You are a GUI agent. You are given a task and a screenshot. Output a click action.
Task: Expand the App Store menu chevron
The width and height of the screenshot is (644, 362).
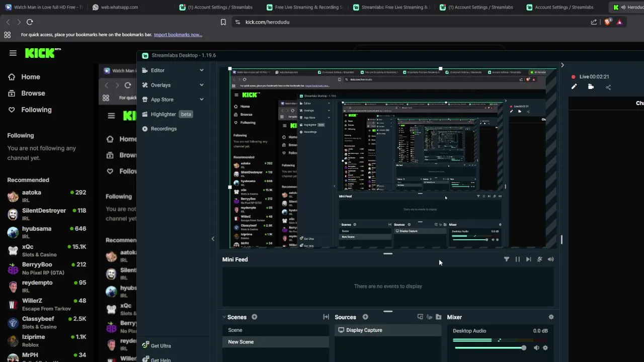(202, 100)
